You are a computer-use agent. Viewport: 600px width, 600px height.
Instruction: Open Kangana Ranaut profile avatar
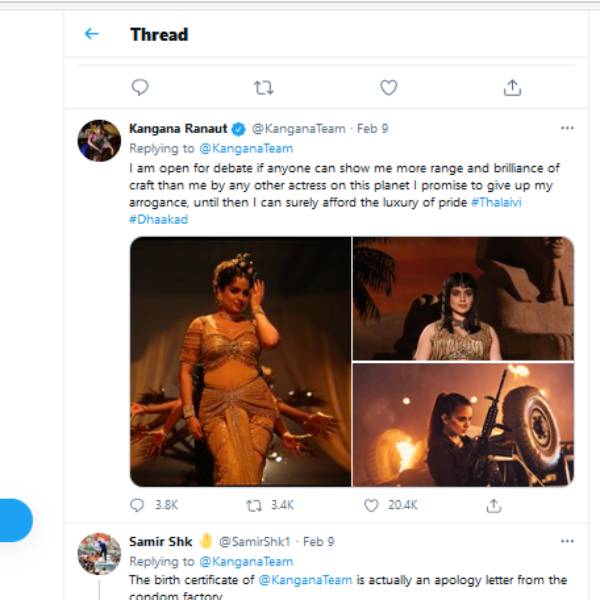pyautogui.click(x=99, y=140)
